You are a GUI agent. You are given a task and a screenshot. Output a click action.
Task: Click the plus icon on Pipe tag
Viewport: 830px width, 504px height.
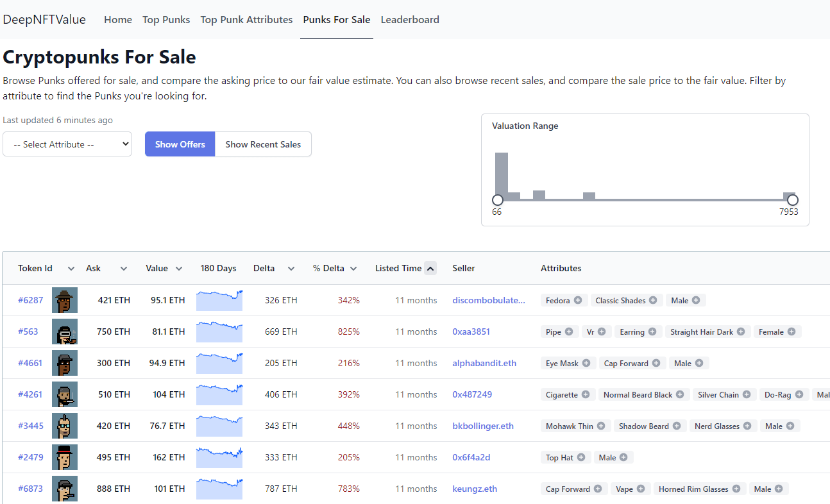pyautogui.click(x=569, y=332)
